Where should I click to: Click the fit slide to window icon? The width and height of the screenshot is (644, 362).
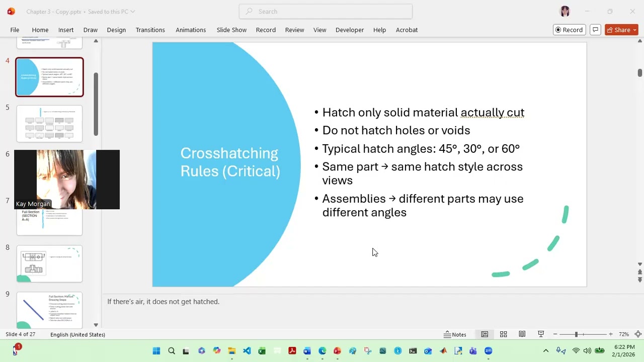click(638, 334)
